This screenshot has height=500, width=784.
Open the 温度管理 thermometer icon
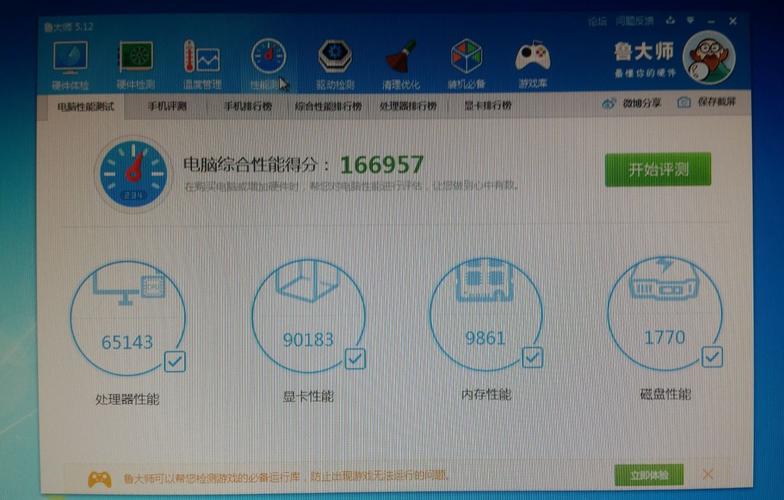[202, 58]
